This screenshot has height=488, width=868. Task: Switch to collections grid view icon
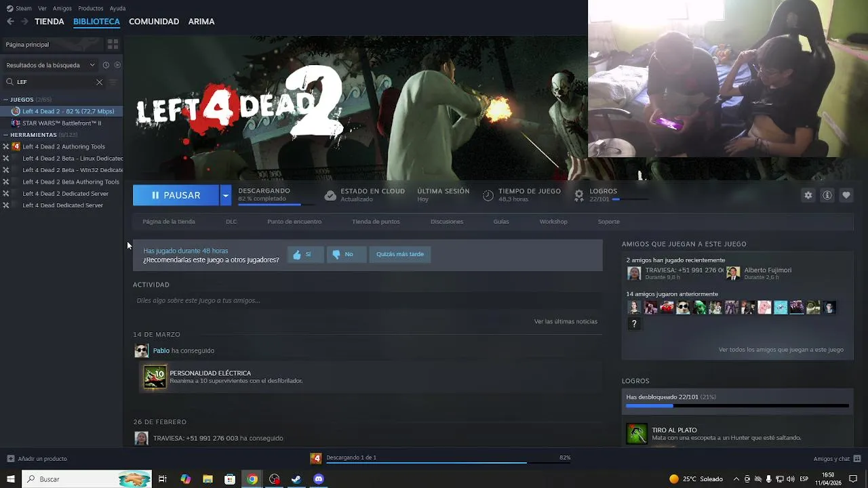pyautogui.click(x=113, y=45)
